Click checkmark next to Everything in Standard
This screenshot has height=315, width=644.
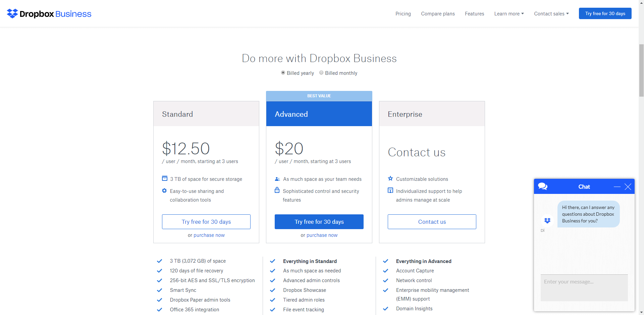(x=272, y=261)
